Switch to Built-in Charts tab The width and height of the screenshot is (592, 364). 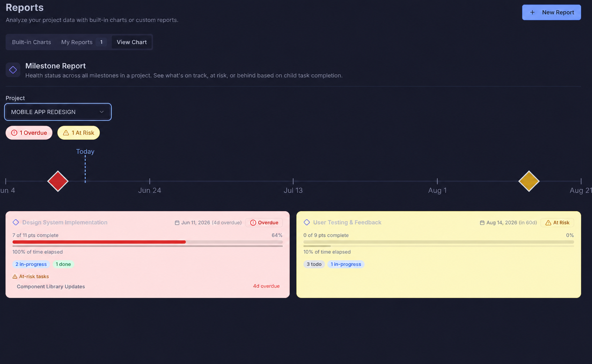[31, 42]
